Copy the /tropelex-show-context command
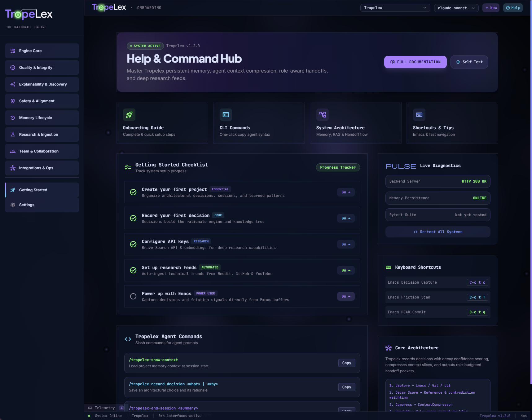 point(347,363)
